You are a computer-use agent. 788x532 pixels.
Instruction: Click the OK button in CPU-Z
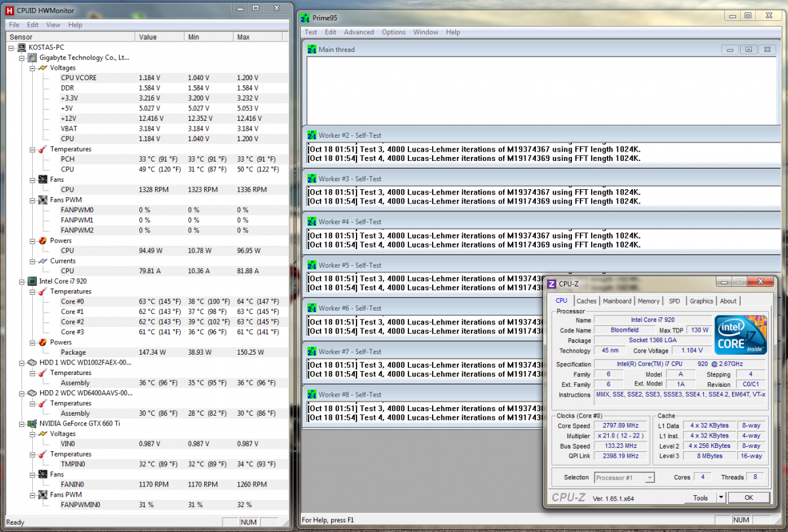(x=748, y=498)
